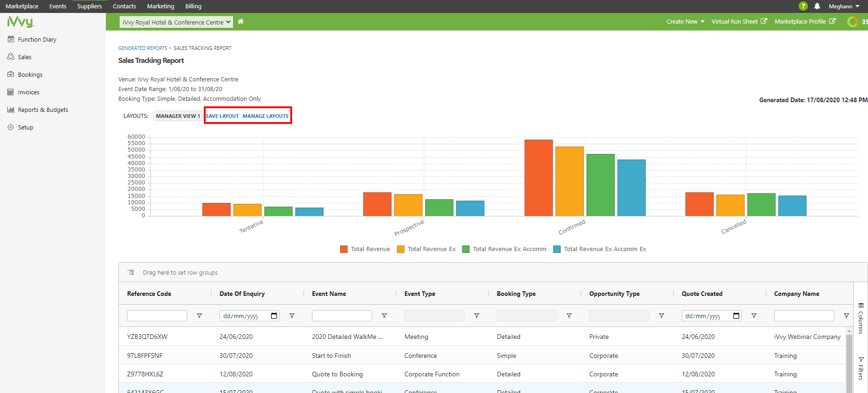
Task: Toggle Total Revenue Ex Accomm legend series
Action: click(x=504, y=249)
